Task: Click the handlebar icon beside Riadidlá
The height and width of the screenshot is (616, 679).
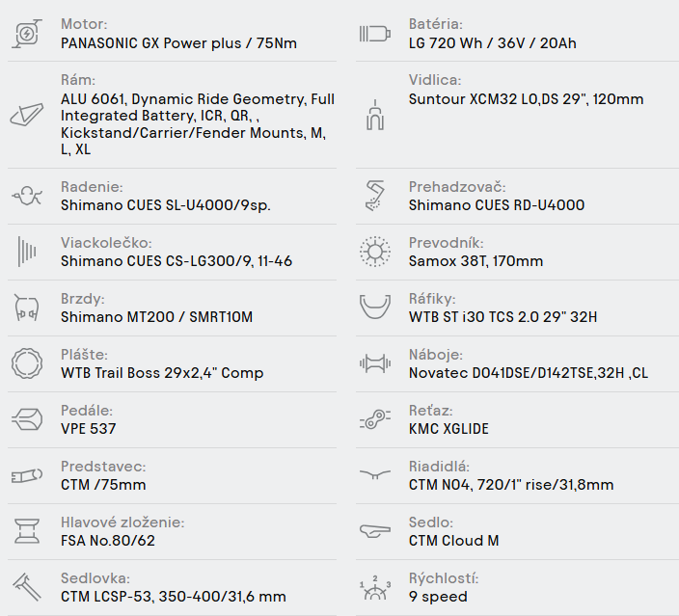Action: [374, 475]
